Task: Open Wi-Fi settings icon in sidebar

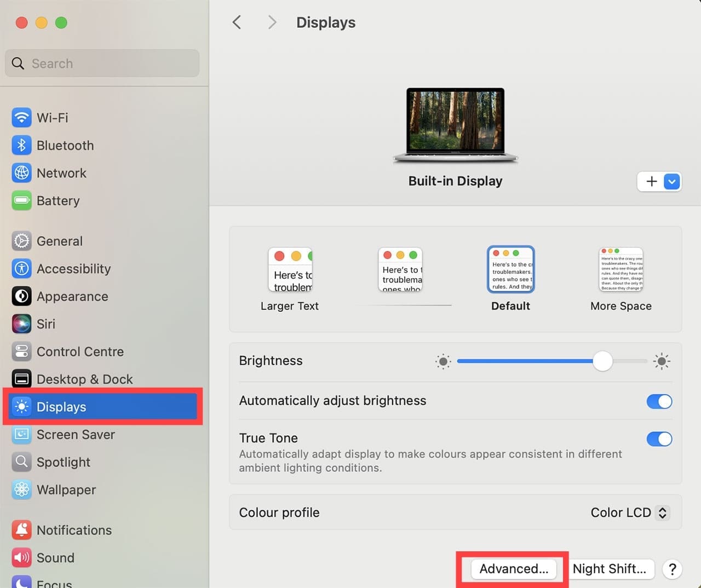Action: [x=21, y=118]
